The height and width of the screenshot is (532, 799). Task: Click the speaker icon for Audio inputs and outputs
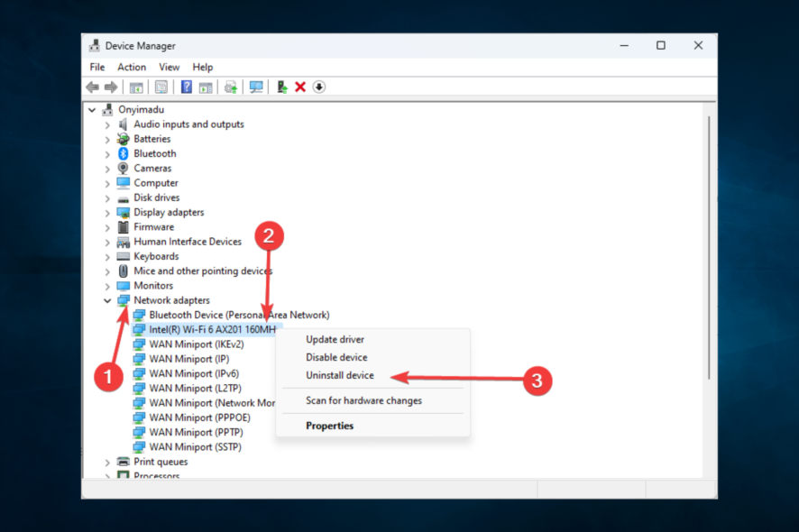[x=123, y=124]
